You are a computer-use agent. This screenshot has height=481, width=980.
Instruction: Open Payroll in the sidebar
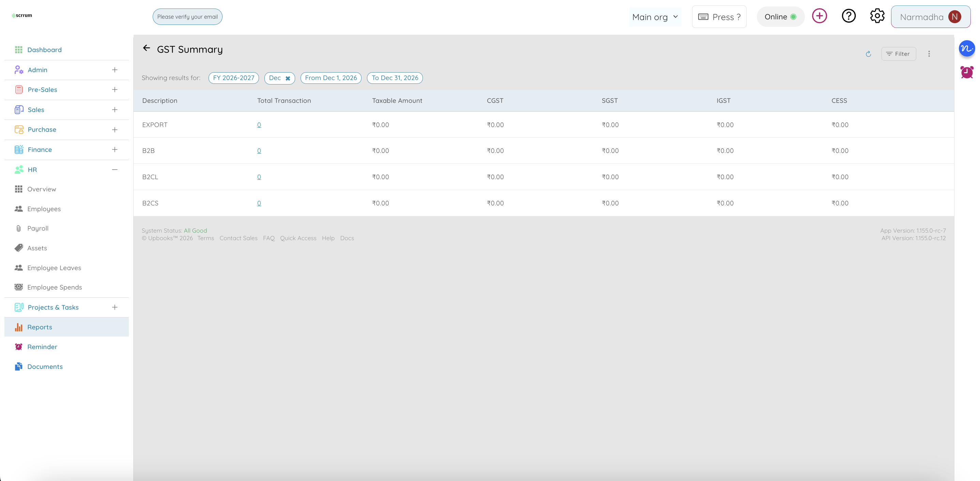(x=38, y=229)
